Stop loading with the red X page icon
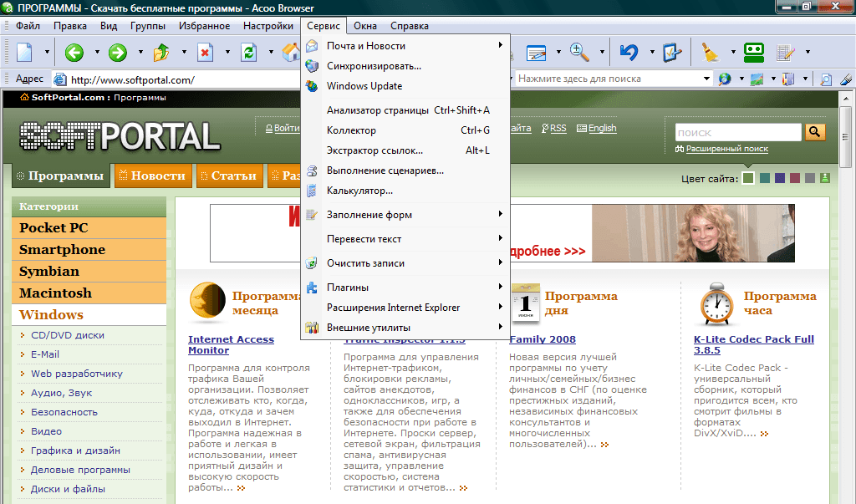 click(x=205, y=53)
